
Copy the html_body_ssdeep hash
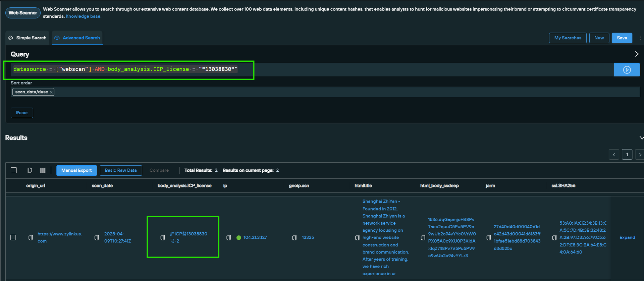423,237
